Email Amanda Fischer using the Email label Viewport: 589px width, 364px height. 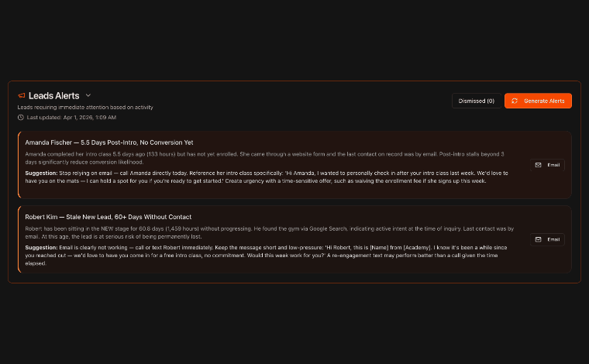pyautogui.click(x=553, y=165)
